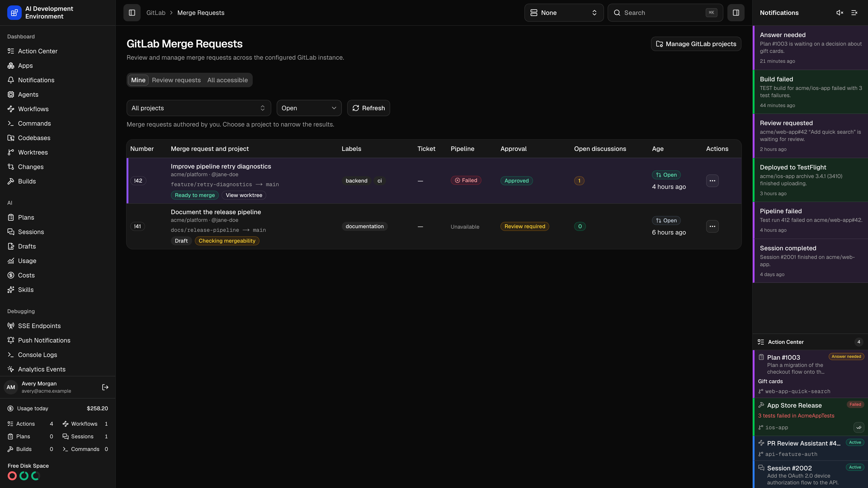Click the AI Development Environment logo
868x488 pixels.
[14, 13]
